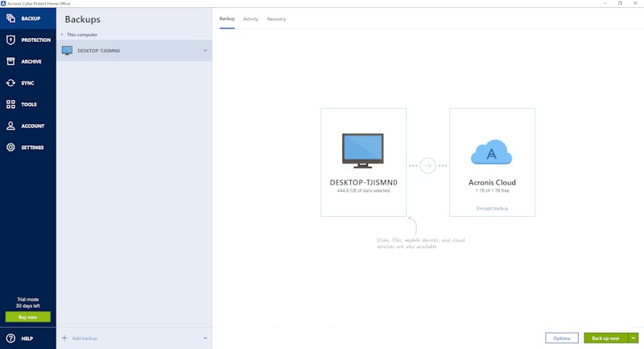This screenshot has height=349, width=644.
Task: Close the Acronis window
Action: tap(635, 3)
